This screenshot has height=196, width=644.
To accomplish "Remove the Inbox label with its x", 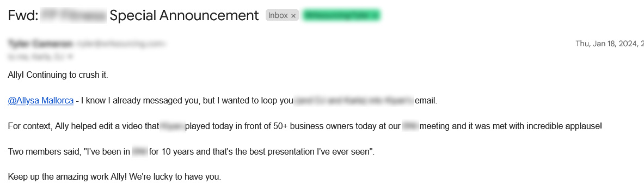I will coord(293,16).
